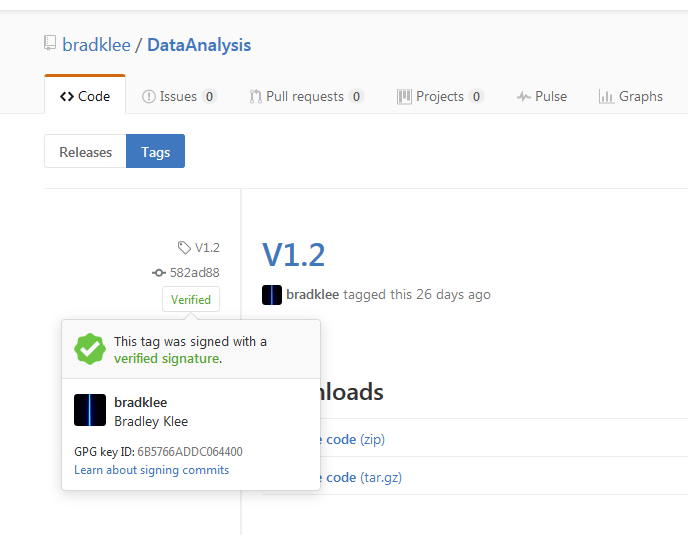Click the Graphs bar chart icon
Screen dimensions: 688x551
click(606, 97)
